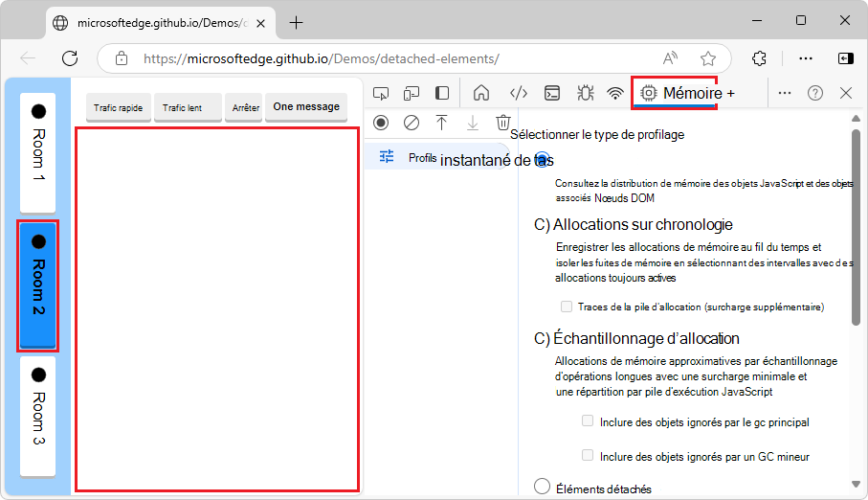Click the Inspect element tool icon
The image size is (868, 500).
pyautogui.click(x=381, y=93)
